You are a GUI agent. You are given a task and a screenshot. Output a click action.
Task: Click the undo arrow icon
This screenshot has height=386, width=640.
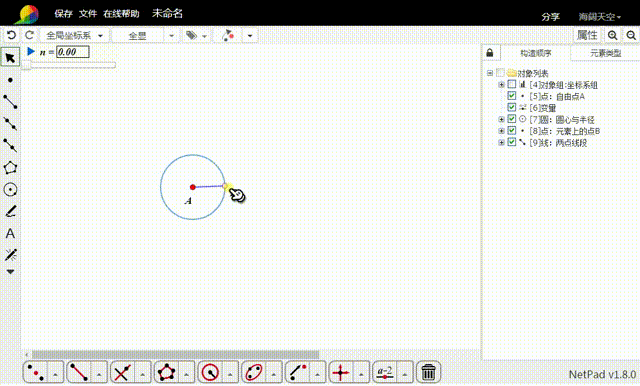pos(11,35)
